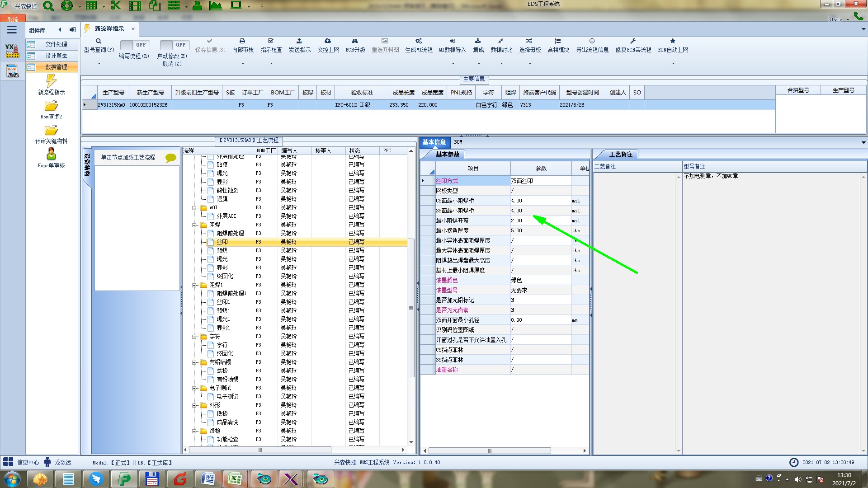Click the 生成MI流程 gears icon
Screen dimensions: 868x488
[419, 41]
